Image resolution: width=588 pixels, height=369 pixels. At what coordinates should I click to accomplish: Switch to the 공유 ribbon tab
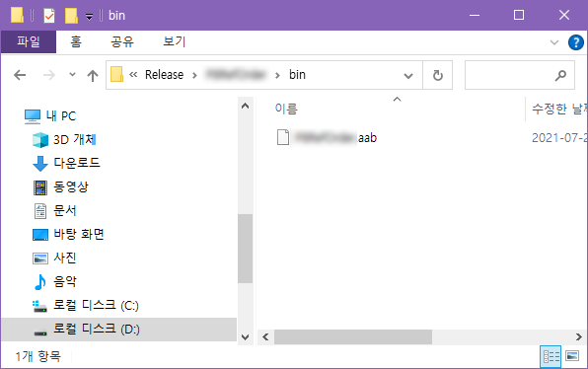[122, 41]
